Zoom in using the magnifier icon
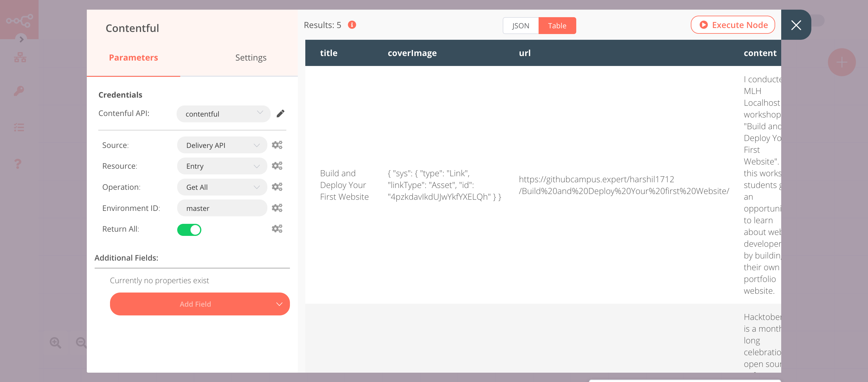Image resolution: width=868 pixels, height=382 pixels. (x=55, y=342)
